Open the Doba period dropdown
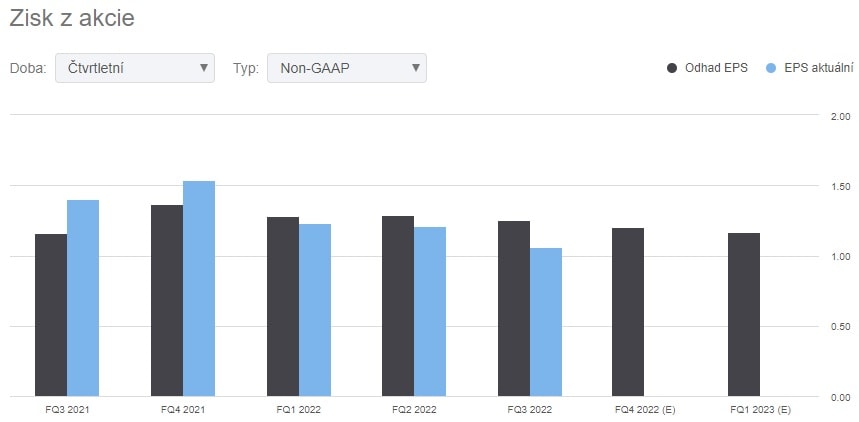This screenshot has height=422, width=859. coord(135,68)
